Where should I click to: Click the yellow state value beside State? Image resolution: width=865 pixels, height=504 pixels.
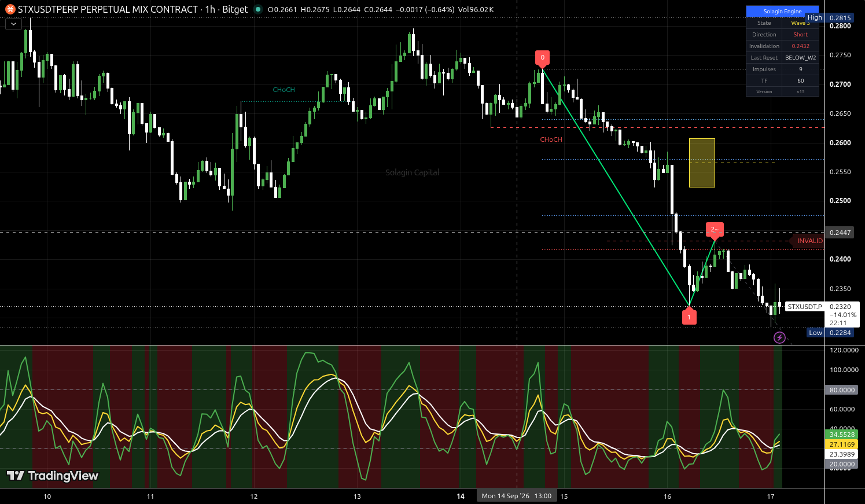click(800, 23)
